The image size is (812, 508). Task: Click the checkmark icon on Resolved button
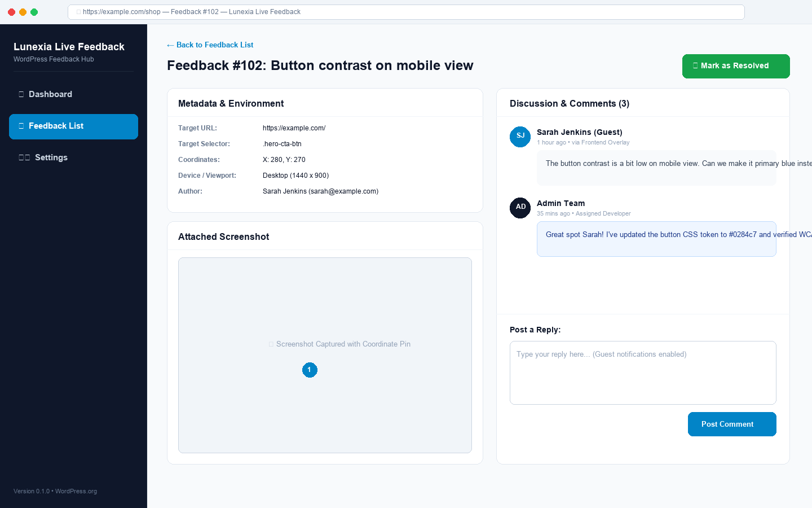[x=695, y=66]
